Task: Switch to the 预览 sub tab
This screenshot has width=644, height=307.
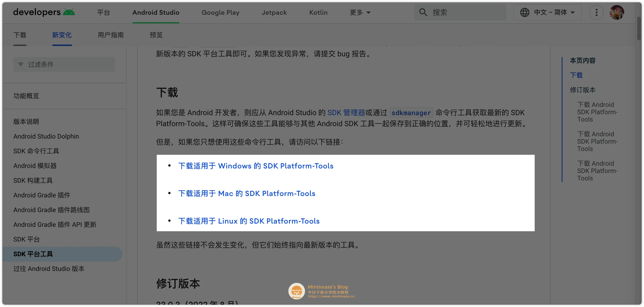Action: point(156,35)
